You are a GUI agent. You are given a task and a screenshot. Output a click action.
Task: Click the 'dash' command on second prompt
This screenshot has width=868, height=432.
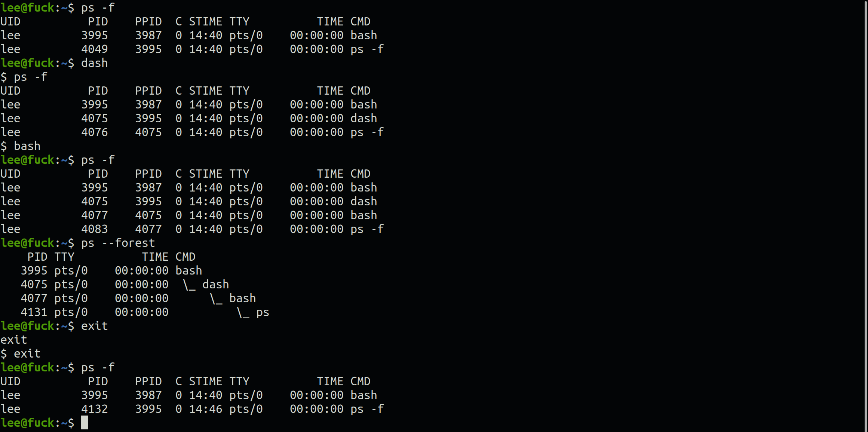click(x=95, y=63)
